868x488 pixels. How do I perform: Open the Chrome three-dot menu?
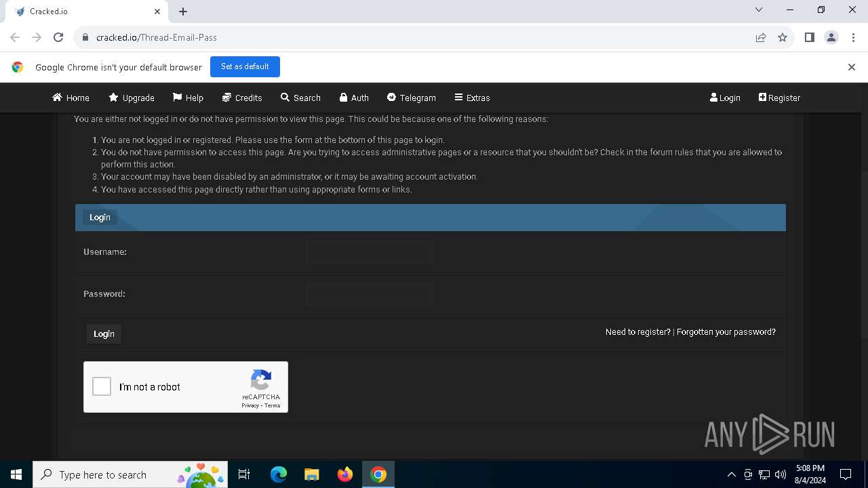(x=852, y=37)
